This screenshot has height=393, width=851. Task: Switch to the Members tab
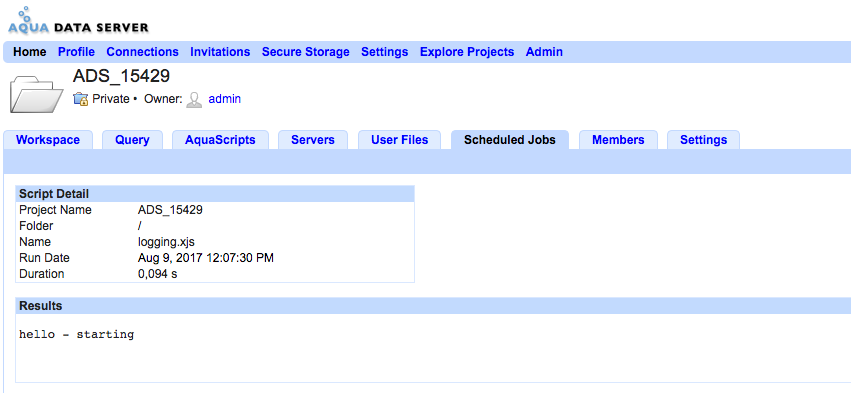618,140
